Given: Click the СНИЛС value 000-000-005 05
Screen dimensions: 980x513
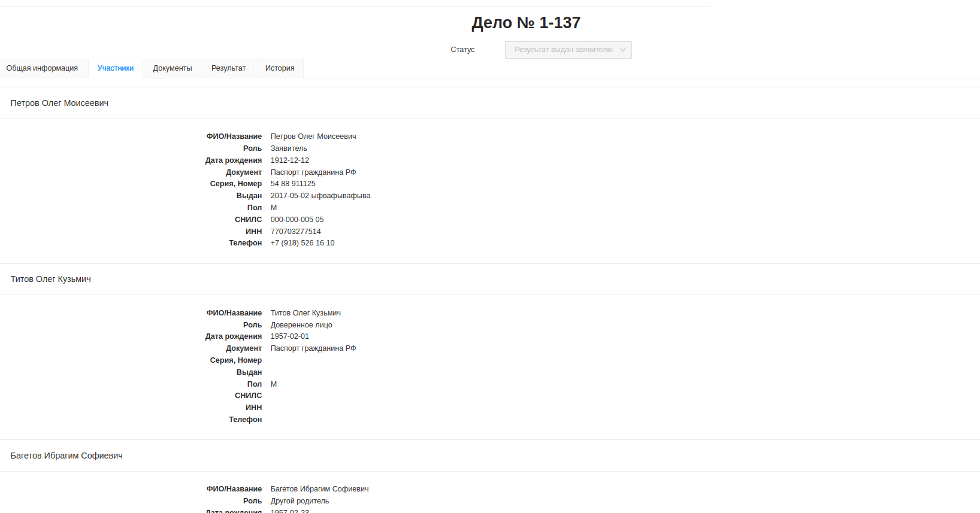Looking at the screenshot, I should 297,220.
